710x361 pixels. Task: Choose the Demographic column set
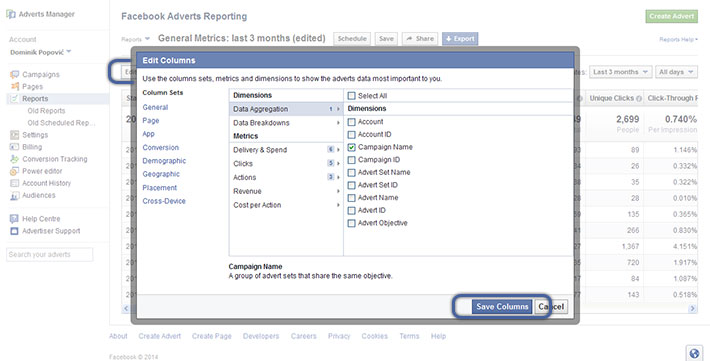click(x=164, y=161)
